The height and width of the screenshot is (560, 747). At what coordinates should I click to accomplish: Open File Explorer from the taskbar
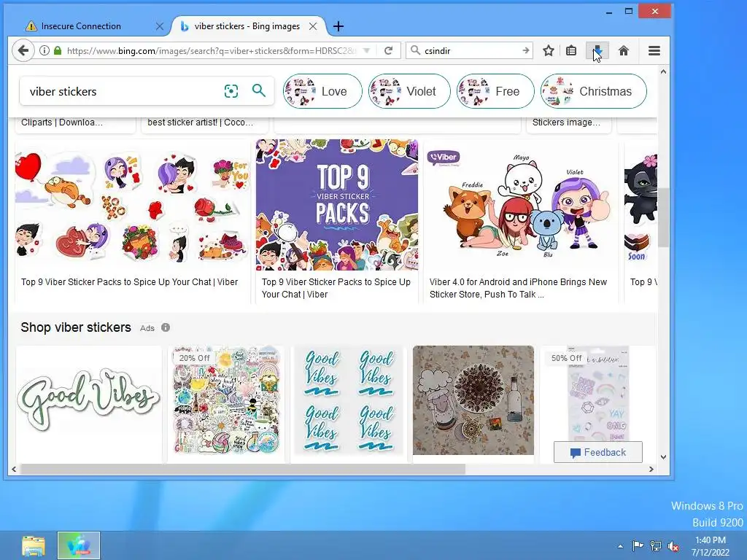[34, 545]
